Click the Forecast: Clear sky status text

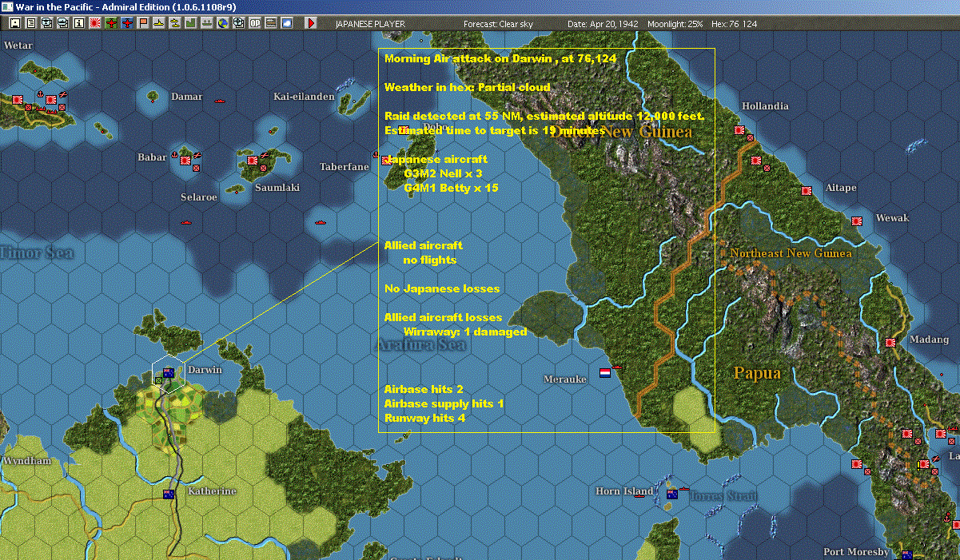[498, 24]
